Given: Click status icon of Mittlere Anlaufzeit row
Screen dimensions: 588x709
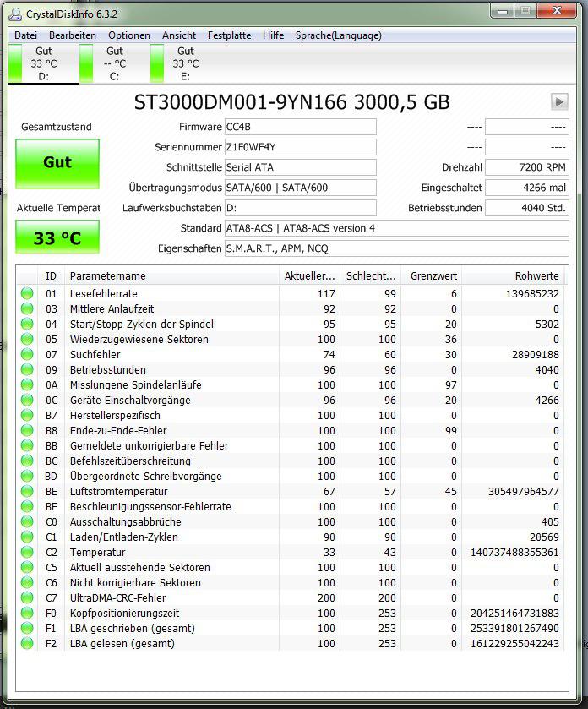Looking at the screenshot, I should (27, 308).
